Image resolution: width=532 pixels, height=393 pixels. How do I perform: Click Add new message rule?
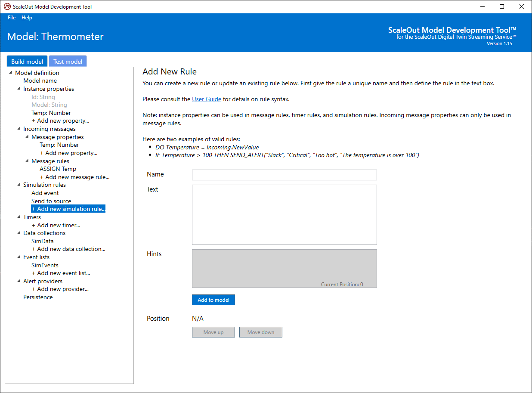tap(75, 177)
